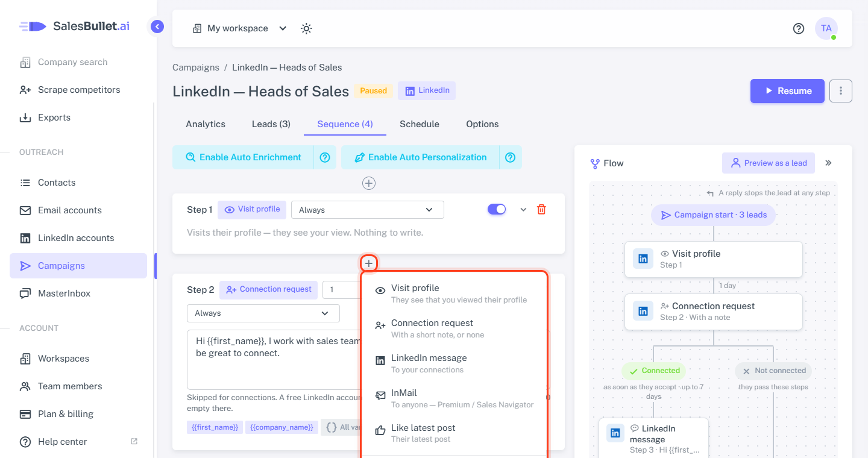
Task: Resume the paused campaign
Action: click(787, 91)
